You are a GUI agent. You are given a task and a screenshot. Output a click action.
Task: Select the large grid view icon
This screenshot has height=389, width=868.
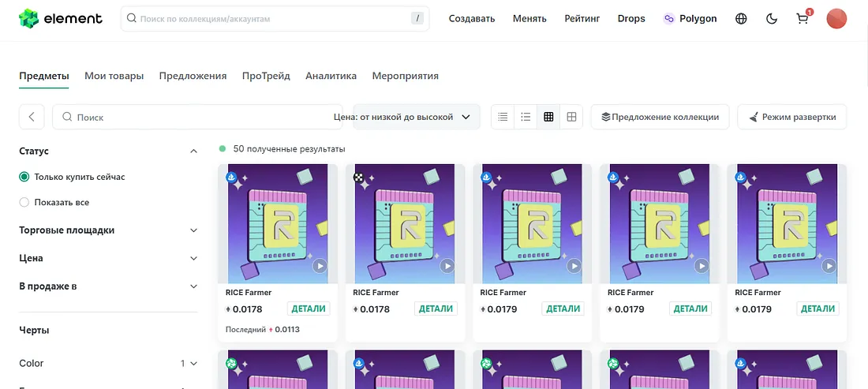click(571, 117)
